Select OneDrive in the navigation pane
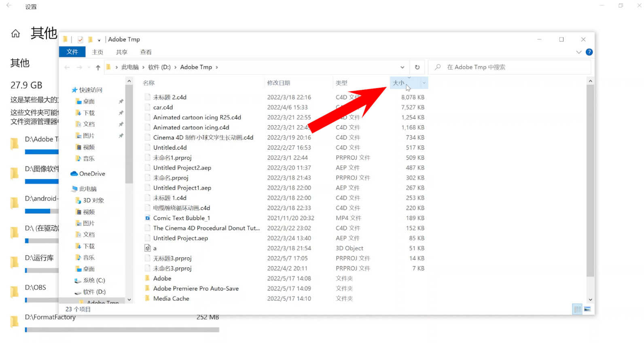The width and height of the screenshot is (644, 343). pyautogui.click(x=92, y=174)
